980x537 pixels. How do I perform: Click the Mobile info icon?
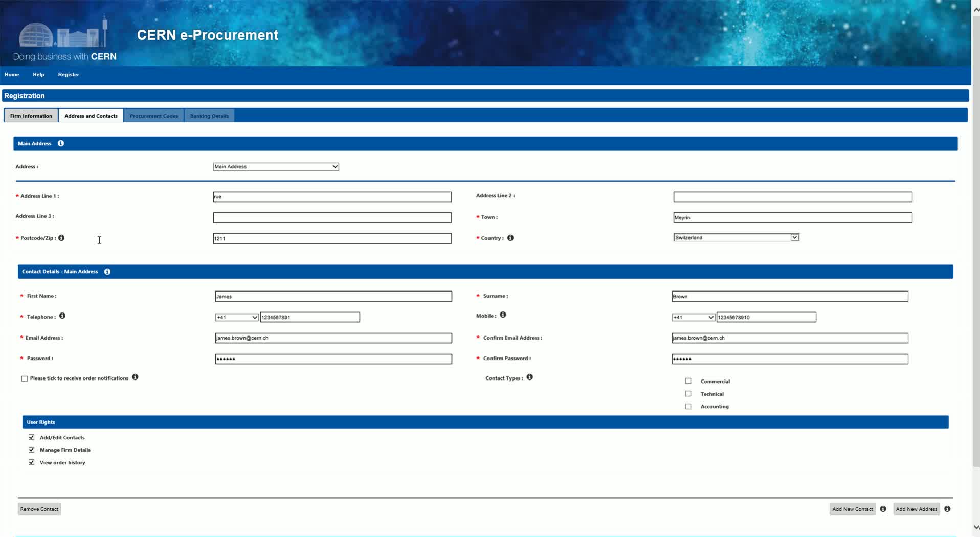click(503, 315)
